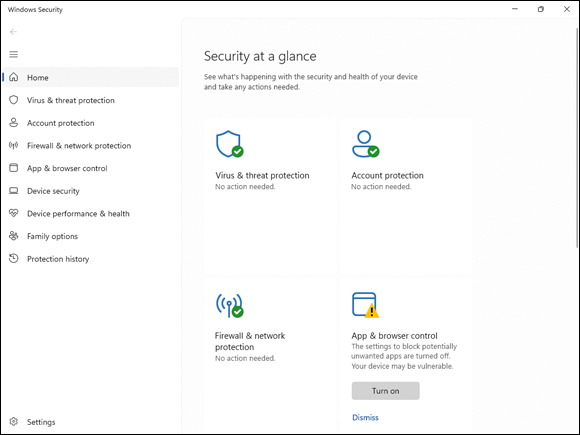Click the Turn on button
Screen dimensions: 580x435
pyautogui.click(x=385, y=391)
